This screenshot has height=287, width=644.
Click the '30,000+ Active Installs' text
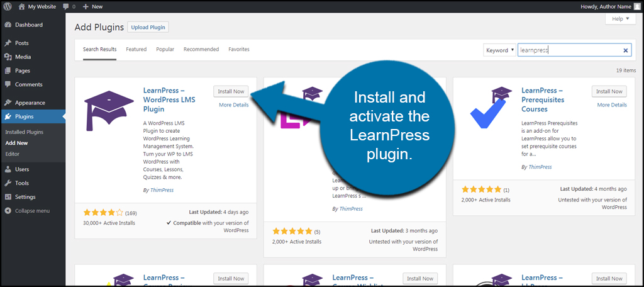(109, 223)
